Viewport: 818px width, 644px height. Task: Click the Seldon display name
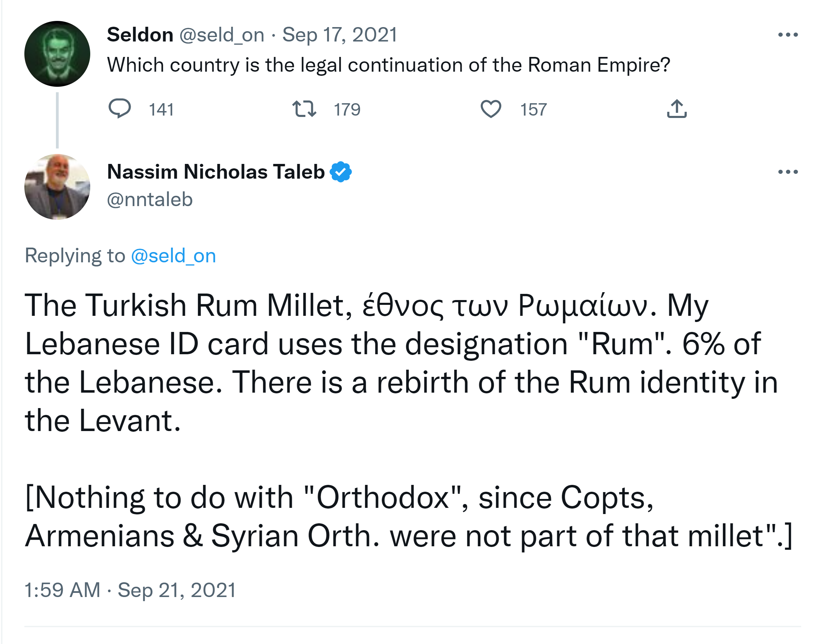coord(140,35)
